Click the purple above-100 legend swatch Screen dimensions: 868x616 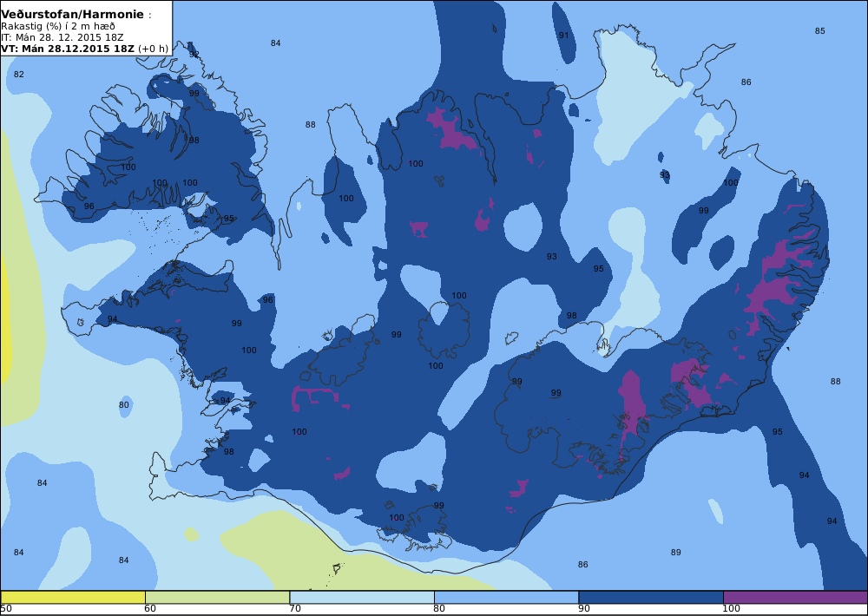pos(795,597)
